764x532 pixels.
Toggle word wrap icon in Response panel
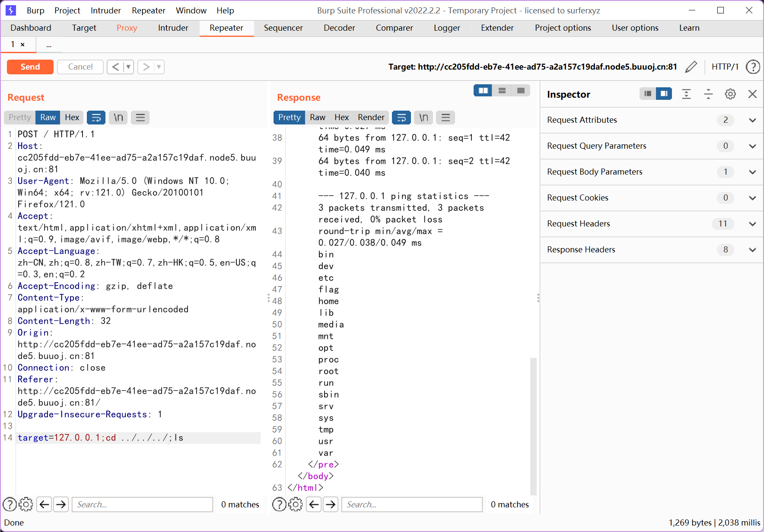pyautogui.click(x=401, y=118)
